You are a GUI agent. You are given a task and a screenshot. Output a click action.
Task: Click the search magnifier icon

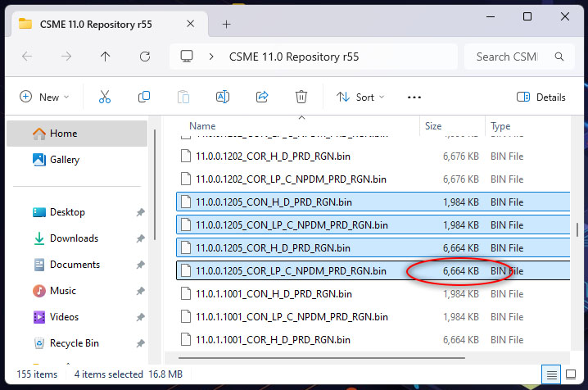(x=559, y=57)
